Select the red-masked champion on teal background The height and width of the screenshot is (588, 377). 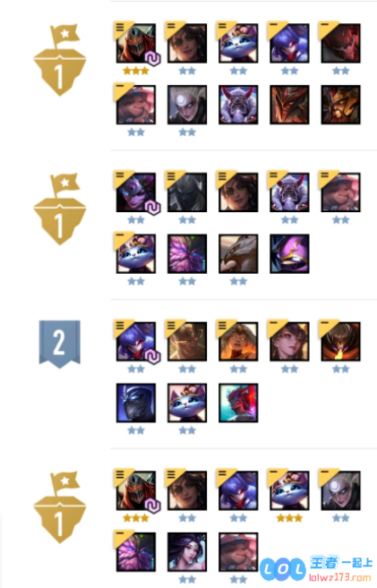coord(238,403)
